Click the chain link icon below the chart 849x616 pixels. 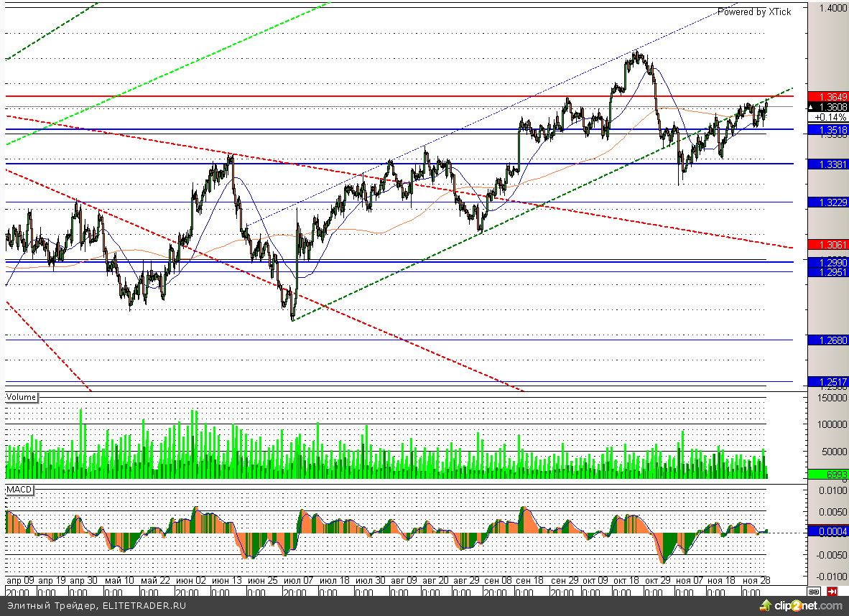(x=813, y=592)
